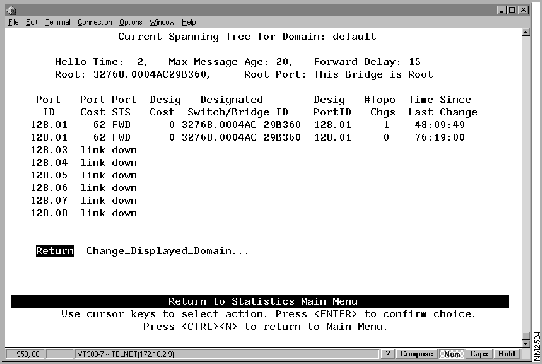This screenshot has width=542, height=364.
Task: Click the Current Spanning Tree heading
Action: [x=247, y=37]
